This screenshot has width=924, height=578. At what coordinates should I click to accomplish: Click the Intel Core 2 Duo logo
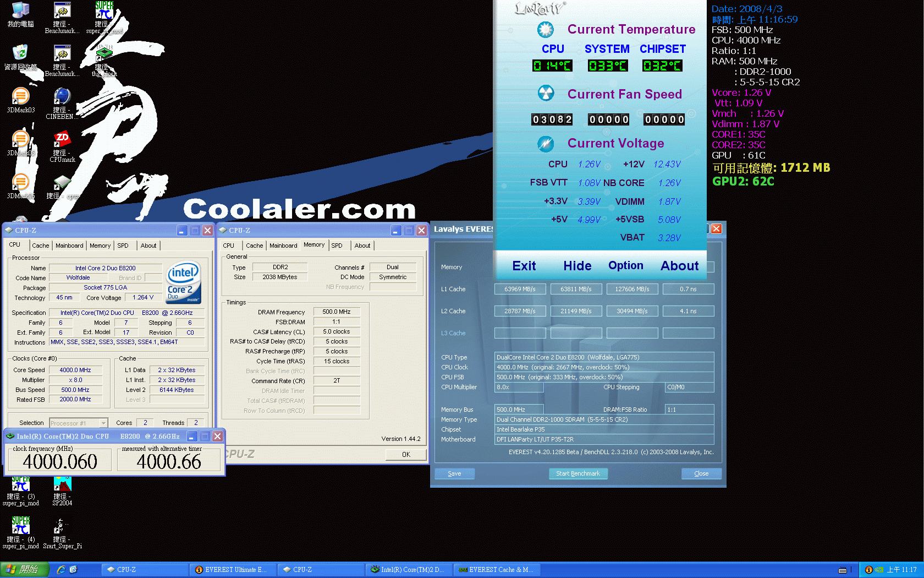(184, 282)
